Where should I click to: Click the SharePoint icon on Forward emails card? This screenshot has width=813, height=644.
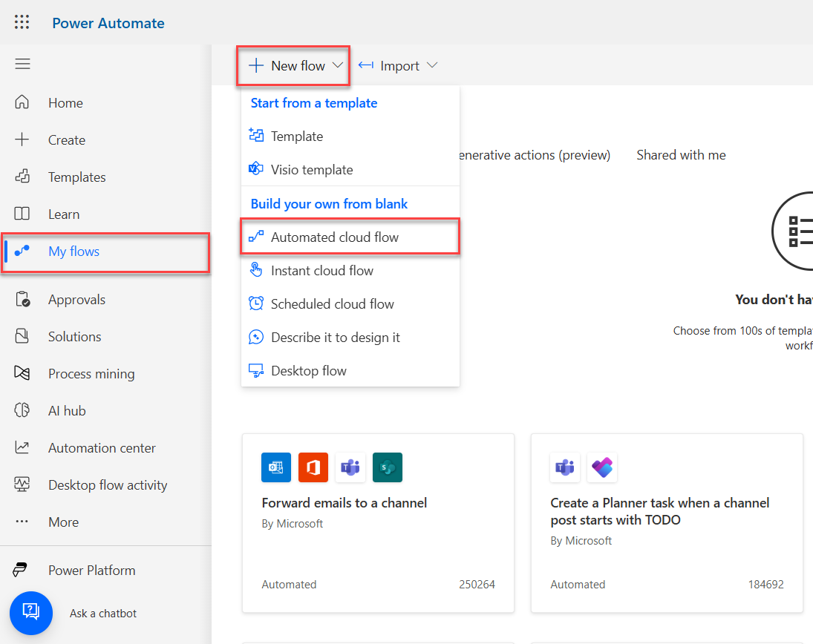click(388, 467)
